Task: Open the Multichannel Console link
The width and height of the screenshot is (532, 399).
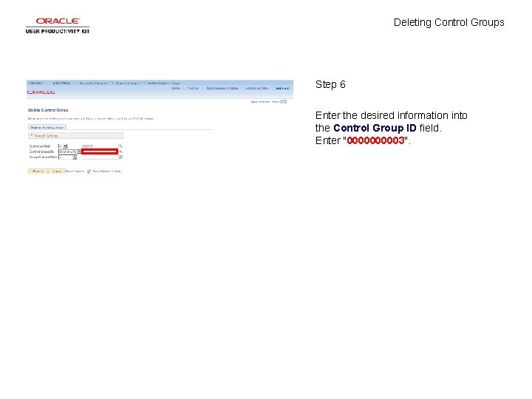Action: point(222,88)
